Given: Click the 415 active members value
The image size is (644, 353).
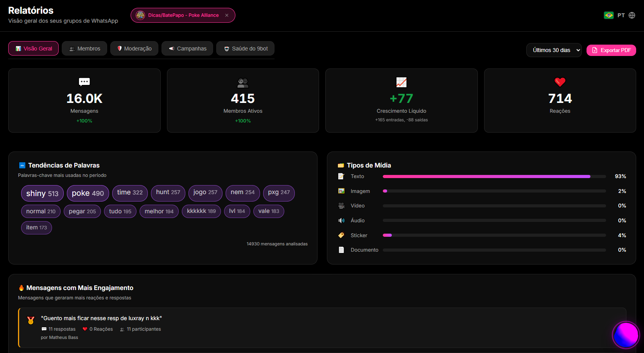Looking at the screenshot, I should 243,99.
